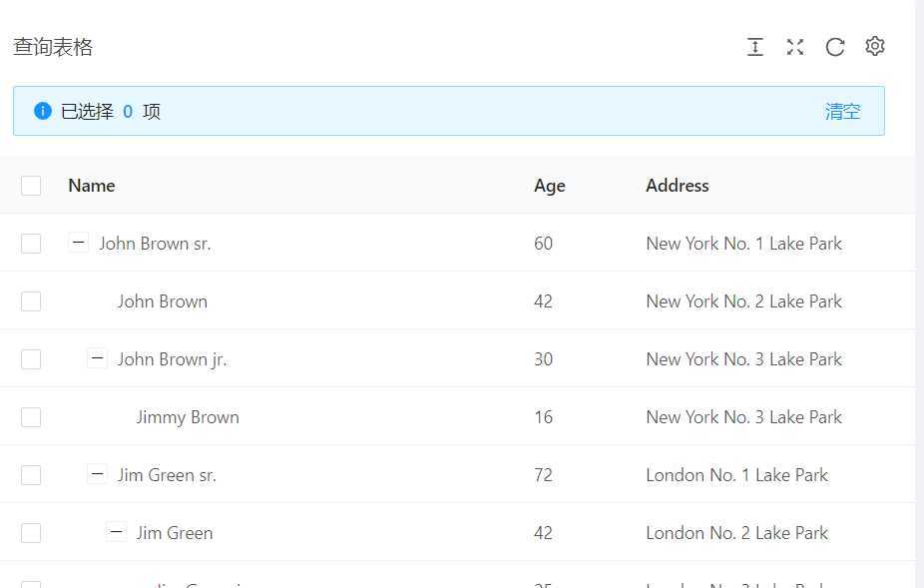Check the row for John Brown jr.
This screenshot has width=924, height=588.
[x=31, y=359]
